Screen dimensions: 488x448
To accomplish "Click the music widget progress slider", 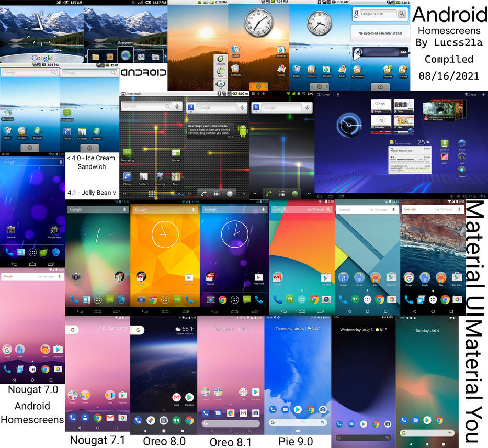I will 380,51.
